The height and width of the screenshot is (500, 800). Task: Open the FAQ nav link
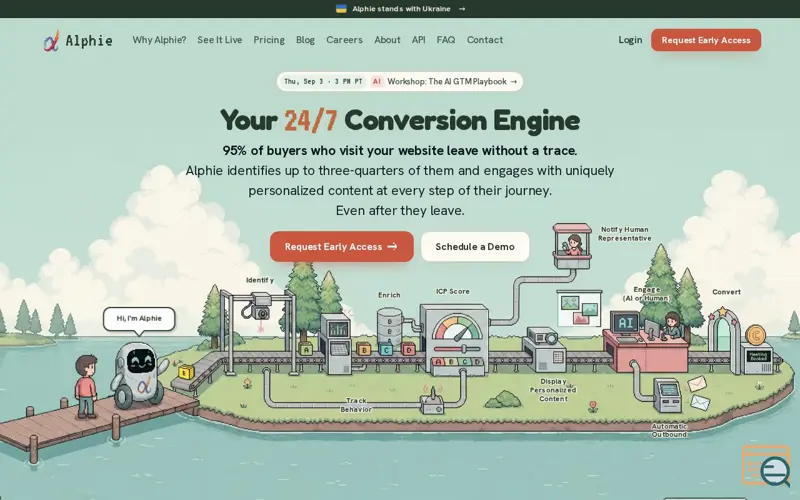(x=446, y=40)
